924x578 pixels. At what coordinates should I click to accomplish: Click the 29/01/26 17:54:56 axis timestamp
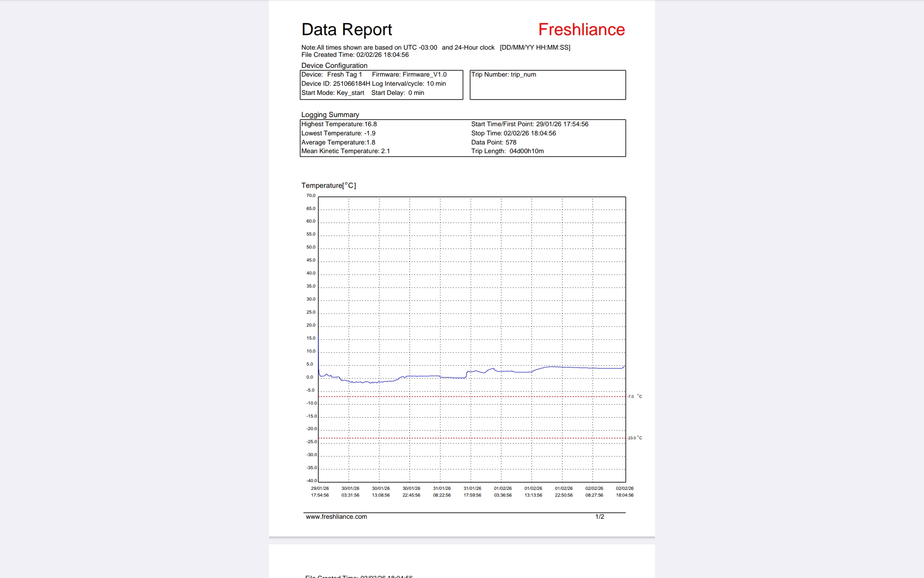click(x=320, y=492)
